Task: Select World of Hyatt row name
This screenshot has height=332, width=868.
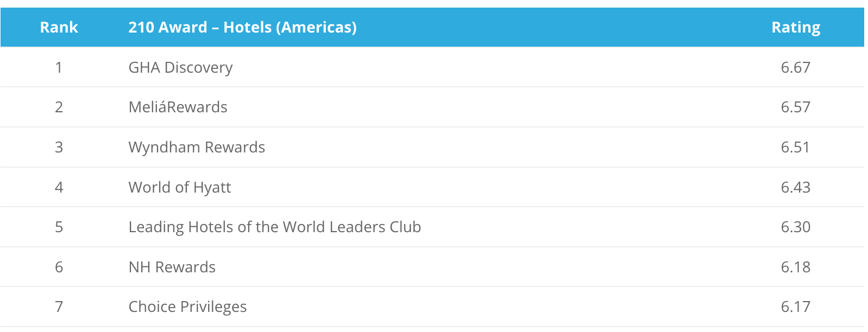Action: [179, 187]
